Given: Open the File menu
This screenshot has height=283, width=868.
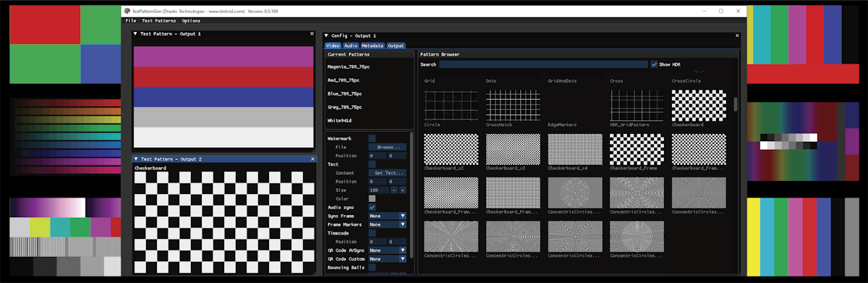Looking at the screenshot, I should click(x=130, y=21).
